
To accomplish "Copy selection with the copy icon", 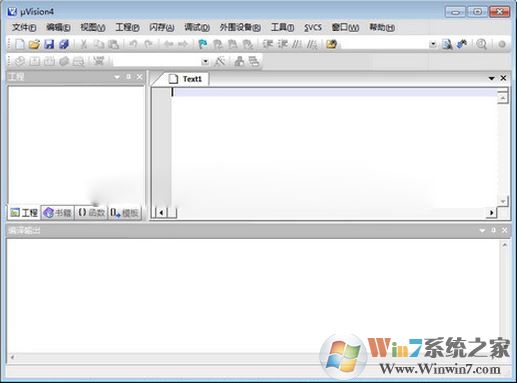I will tap(99, 44).
